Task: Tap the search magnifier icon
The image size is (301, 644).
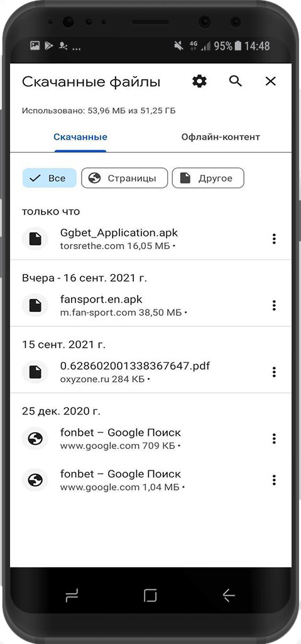Action: click(x=235, y=81)
